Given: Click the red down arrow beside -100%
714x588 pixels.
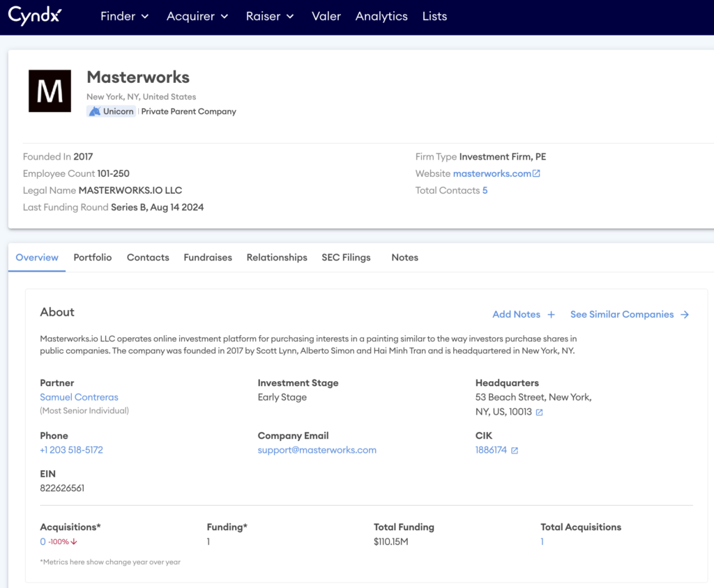Looking at the screenshot, I should [74, 541].
